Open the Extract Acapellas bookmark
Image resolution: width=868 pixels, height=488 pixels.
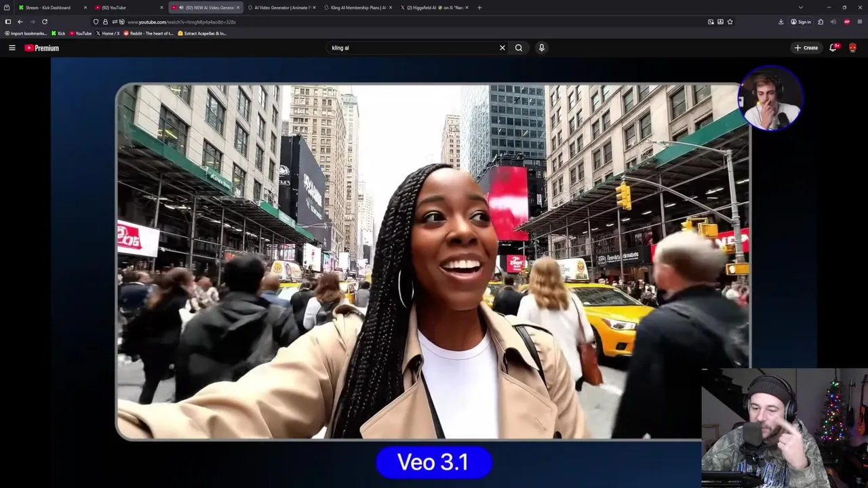point(202,33)
